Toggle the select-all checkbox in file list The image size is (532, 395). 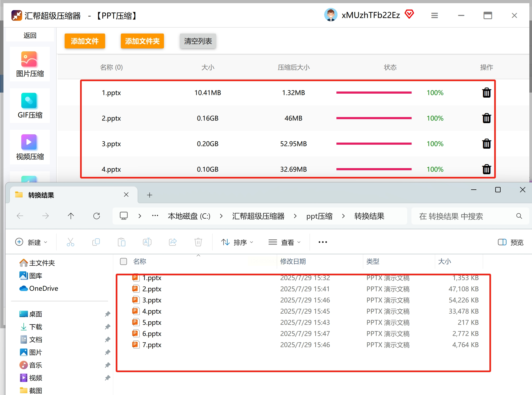[x=123, y=261]
